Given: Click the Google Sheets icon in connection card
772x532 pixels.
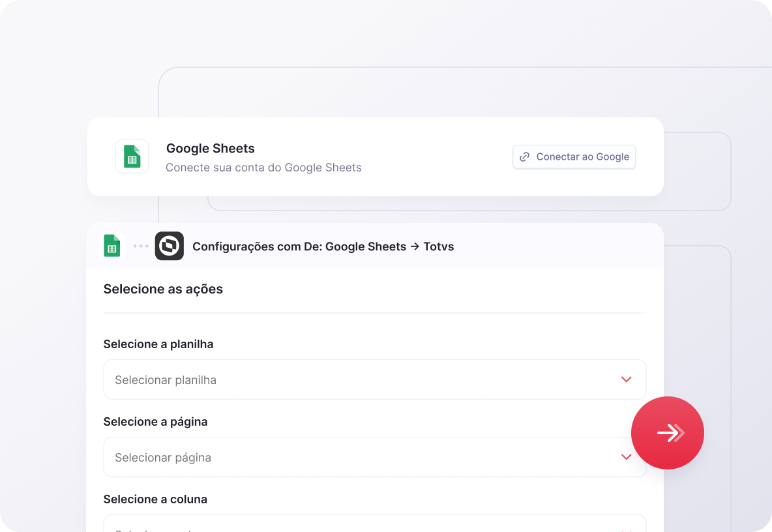Looking at the screenshot, I should coord(132,156).
